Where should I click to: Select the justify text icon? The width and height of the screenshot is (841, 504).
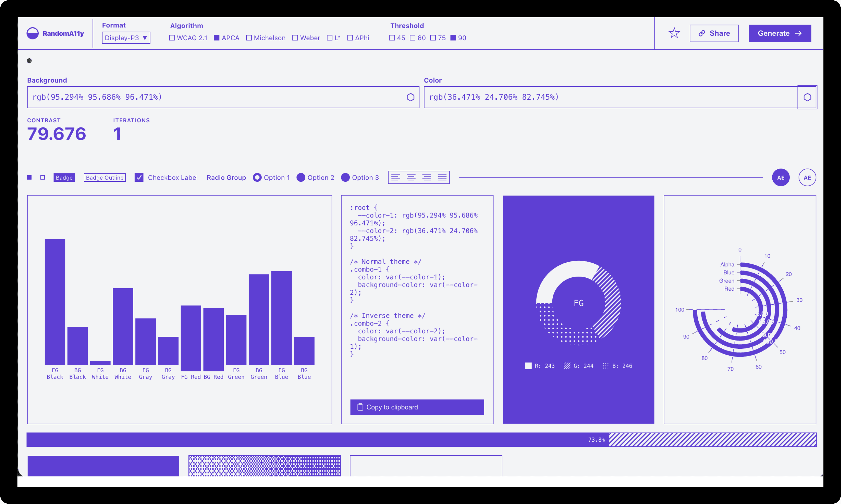tap(442, 177)
